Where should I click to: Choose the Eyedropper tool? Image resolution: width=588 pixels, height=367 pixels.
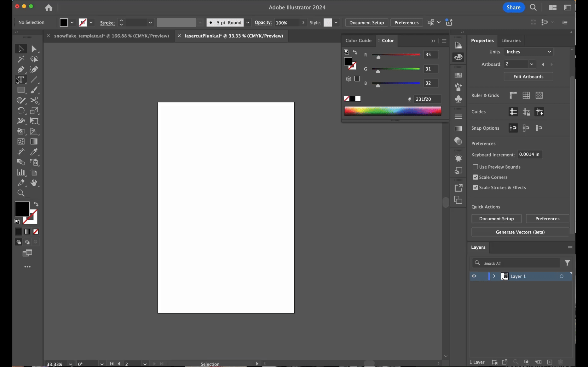pyautogui.click(x=34, y=152)
